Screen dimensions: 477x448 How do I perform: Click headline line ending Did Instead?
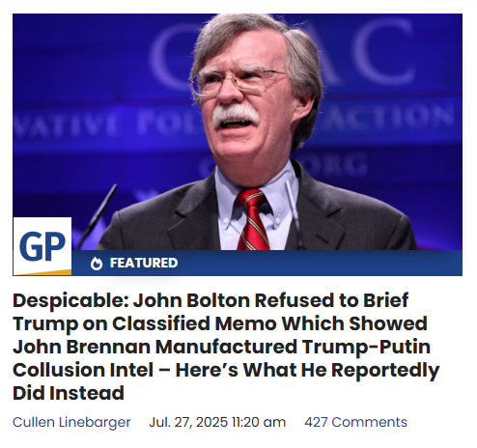69,393
